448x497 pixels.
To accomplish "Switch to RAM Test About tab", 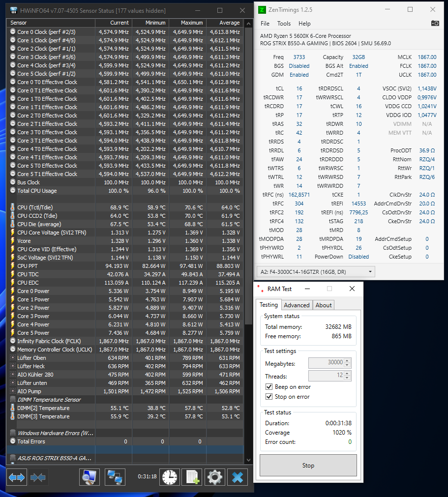I will 324,305.
